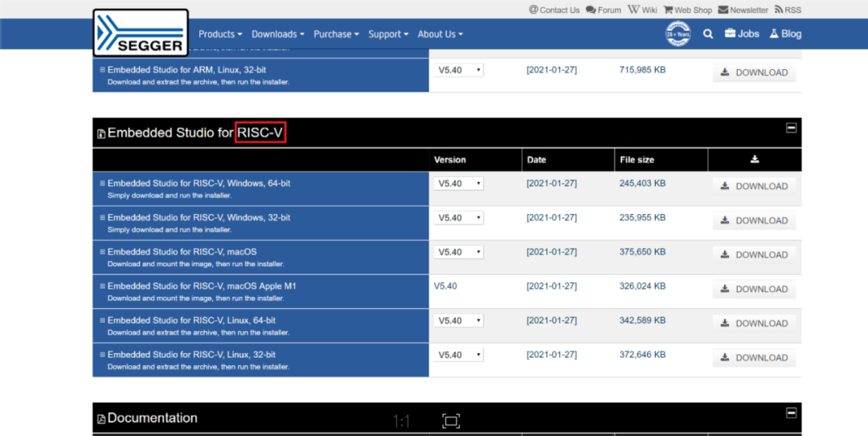The image size is (868, 436).
Task: Click the date in RISC-V, Windows, 64-bit row
Action: 551,183
